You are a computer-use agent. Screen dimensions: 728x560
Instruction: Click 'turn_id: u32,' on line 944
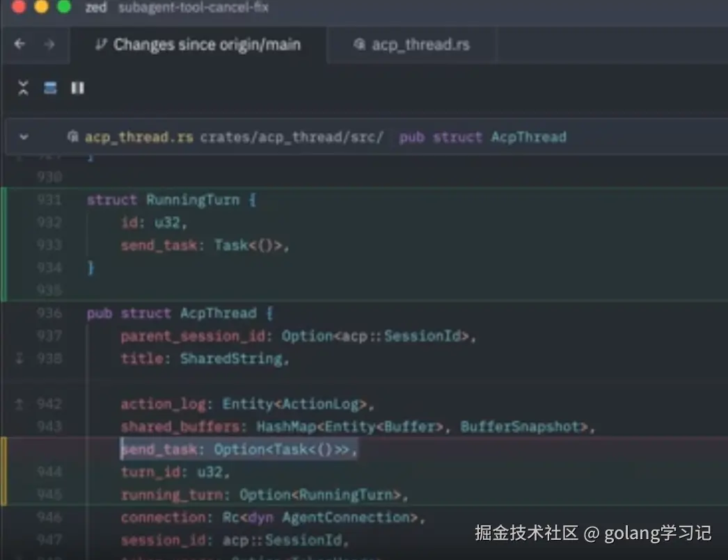point(175,472)
